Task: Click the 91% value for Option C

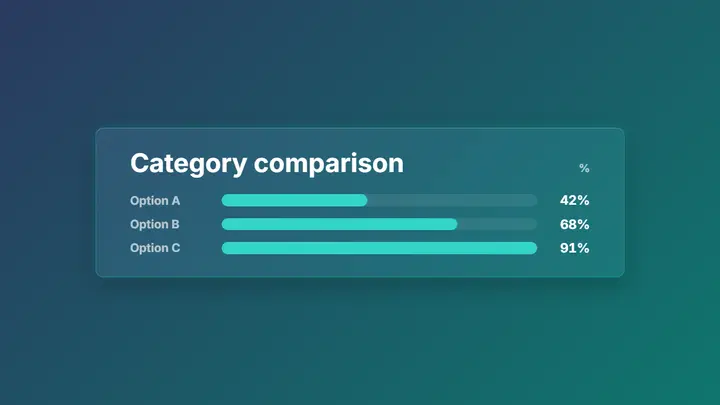Action: click(x=574, y=248)
